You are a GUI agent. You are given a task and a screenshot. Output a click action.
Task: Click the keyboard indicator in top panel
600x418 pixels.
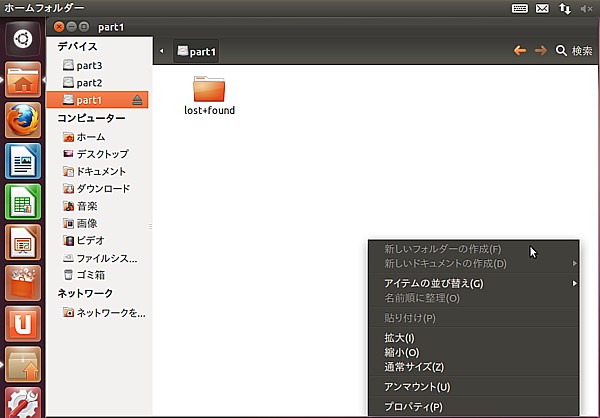click(x=519, y=8)
